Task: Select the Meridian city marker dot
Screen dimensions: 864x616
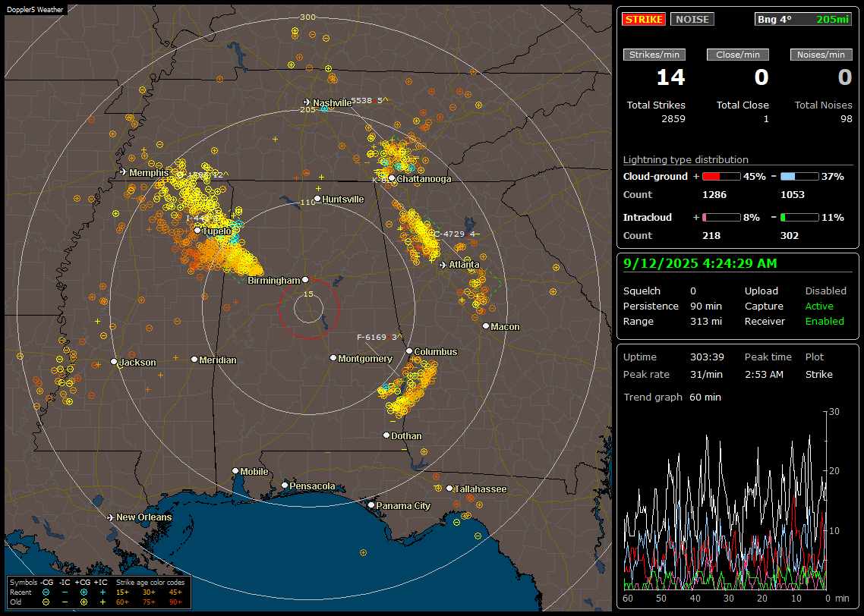Action: pyautogui.click(x=194, y=360)
